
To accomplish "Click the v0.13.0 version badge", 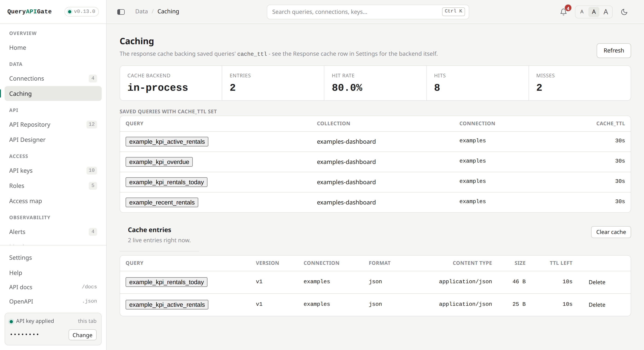I will click(x=81, y=12).
